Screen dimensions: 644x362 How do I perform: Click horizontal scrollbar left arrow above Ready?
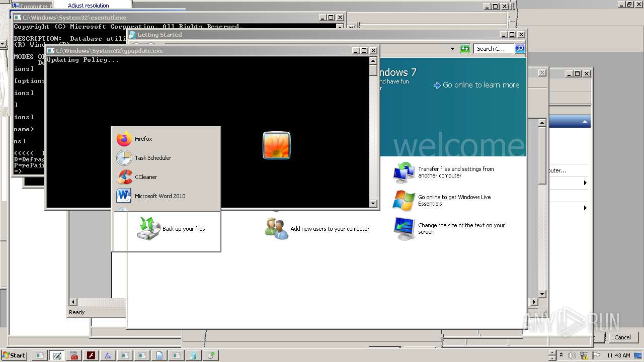click(x=73, y=302)
